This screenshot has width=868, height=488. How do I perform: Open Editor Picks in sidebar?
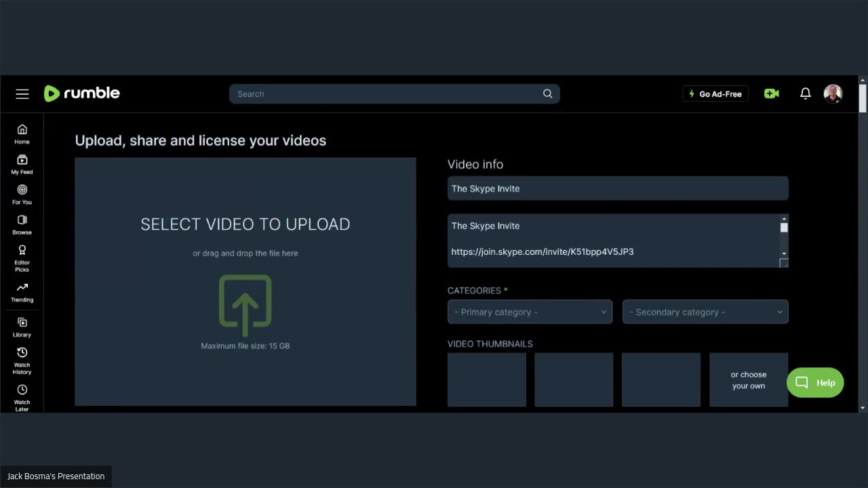tap(22, 258)
